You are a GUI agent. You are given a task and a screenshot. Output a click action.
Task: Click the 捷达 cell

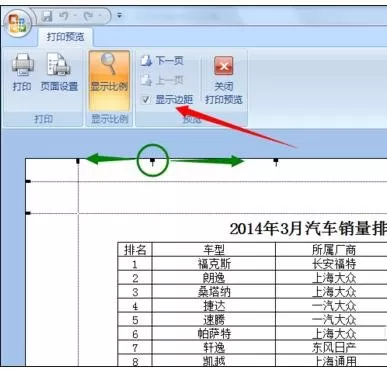coord(214,306)
